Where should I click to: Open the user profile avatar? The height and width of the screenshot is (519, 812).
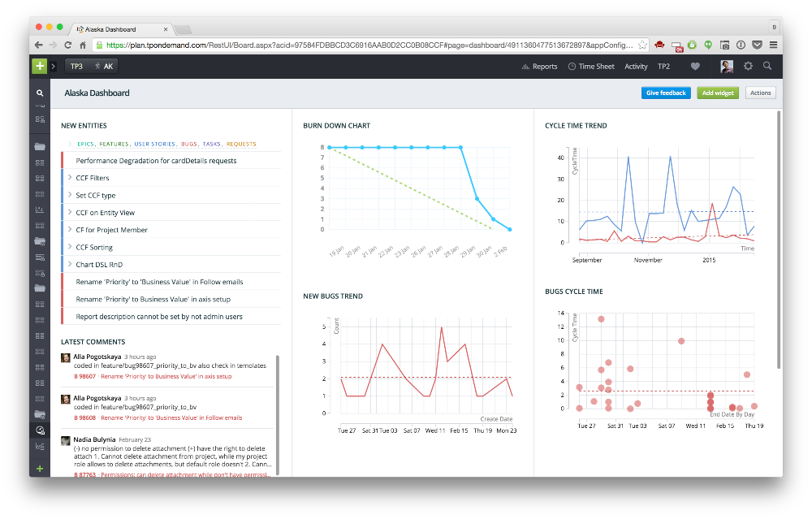727,67
